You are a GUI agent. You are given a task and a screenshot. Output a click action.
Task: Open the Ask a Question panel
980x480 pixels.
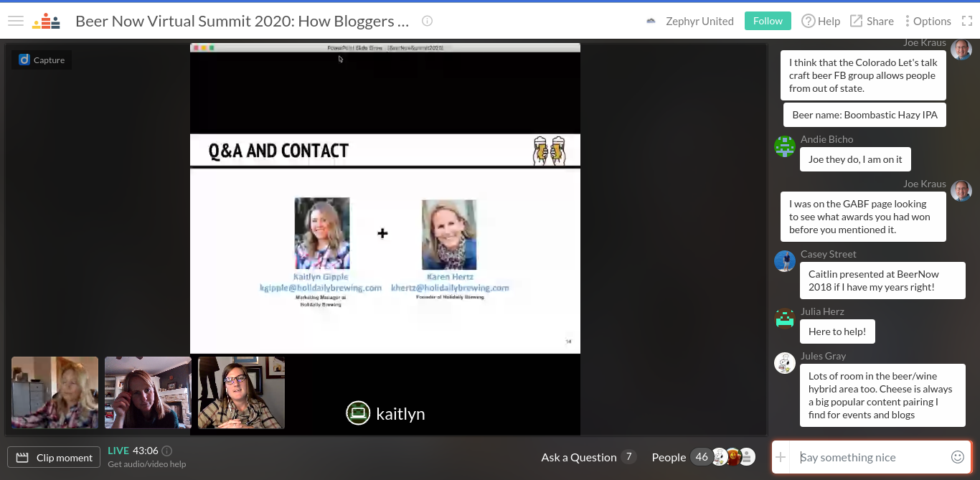[x=588, y=457]
